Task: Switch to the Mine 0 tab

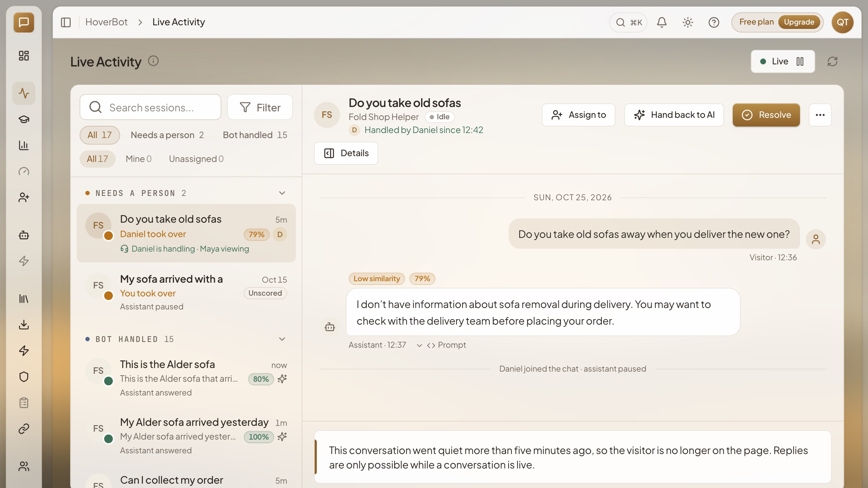Action: point(139,159)
